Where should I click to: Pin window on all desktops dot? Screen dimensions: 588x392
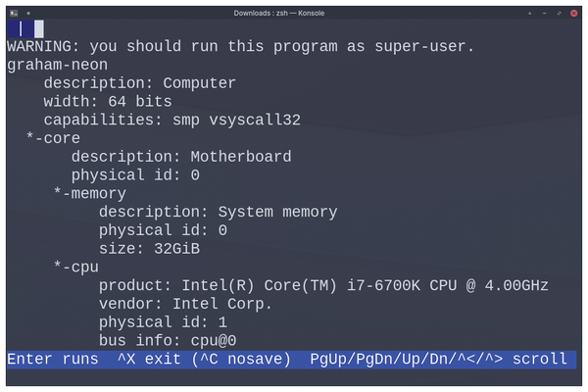pyautogui.click(x=28, y=13)
